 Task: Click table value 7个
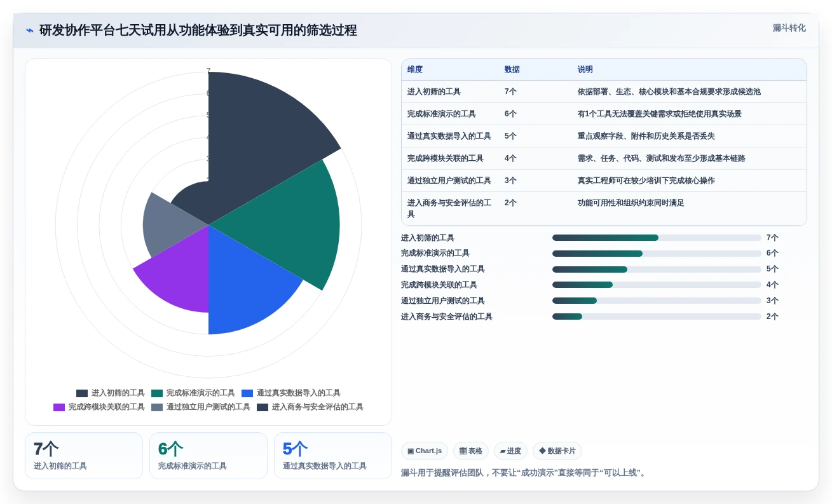pyautogui.click(x=510, y=92)
